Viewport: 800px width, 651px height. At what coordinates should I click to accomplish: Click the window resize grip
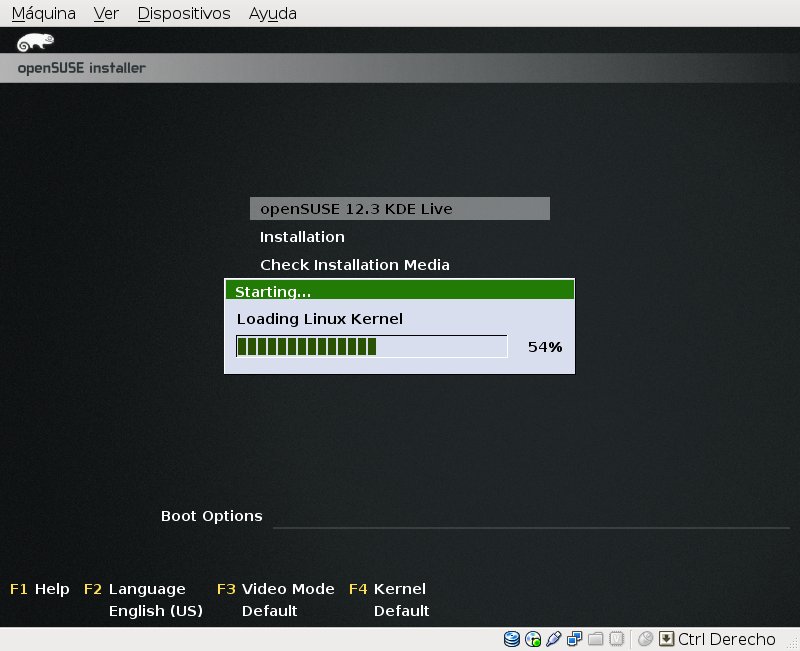click(x=793, y=644)
